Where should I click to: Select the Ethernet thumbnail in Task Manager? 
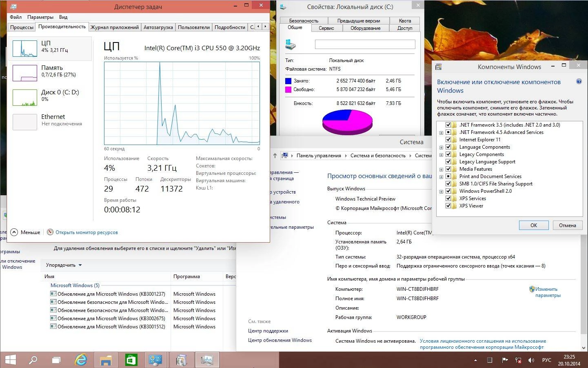coord(25,122)
